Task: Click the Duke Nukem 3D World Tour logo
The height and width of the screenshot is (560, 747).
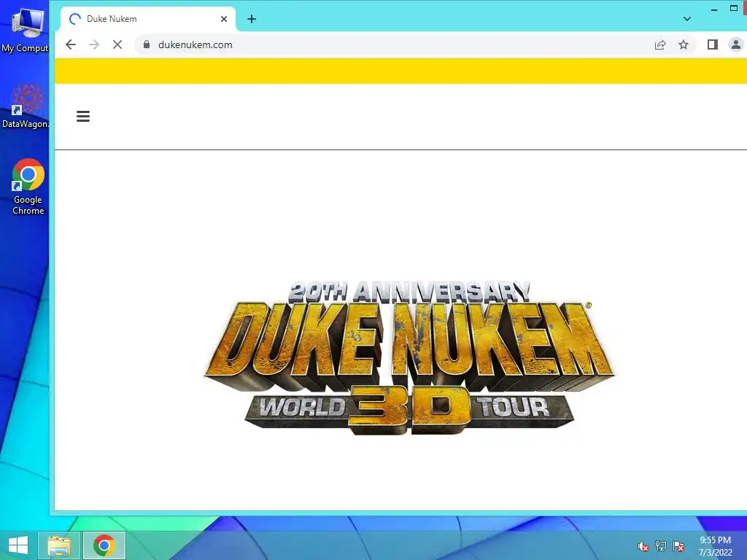Action: click(x=410, y=357)
